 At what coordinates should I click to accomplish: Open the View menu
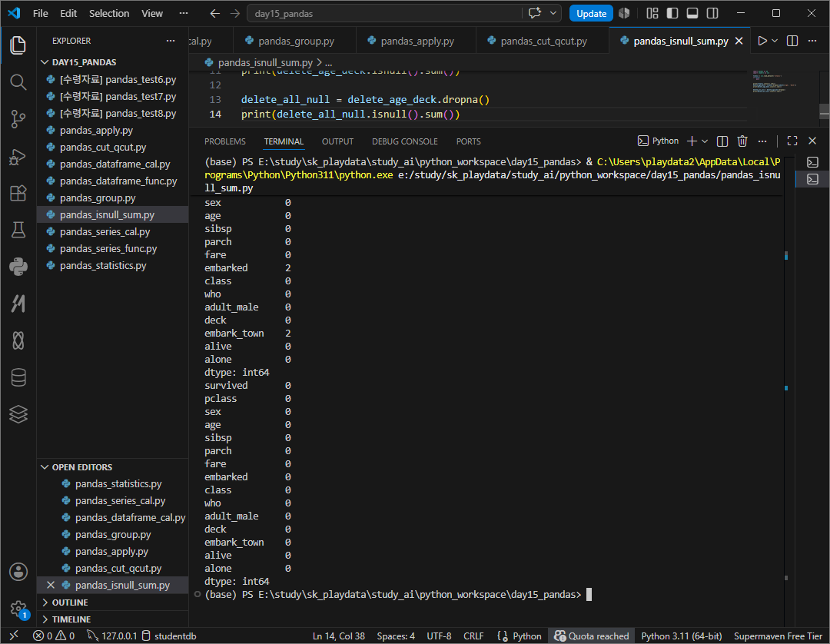(152, 13)
